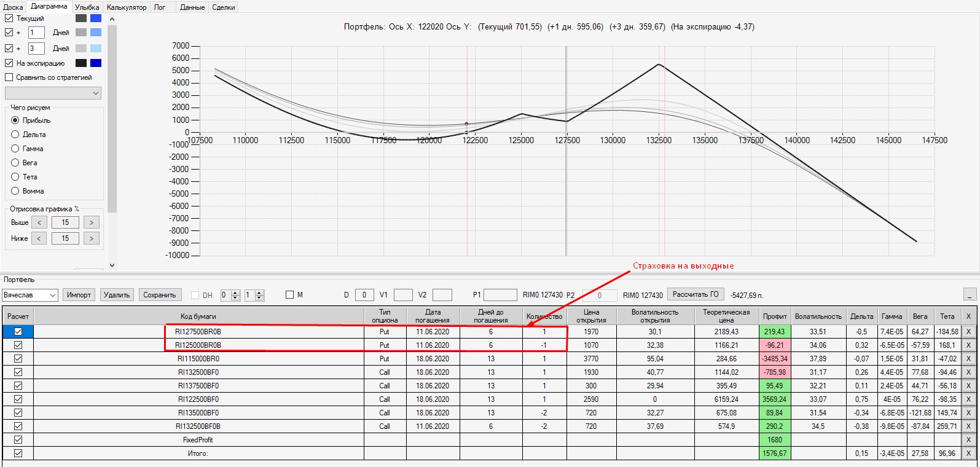Toggle the calculation checkbox for FixedProfit
This screenshot has height=467, width=980.
click(x=18, y=440)
